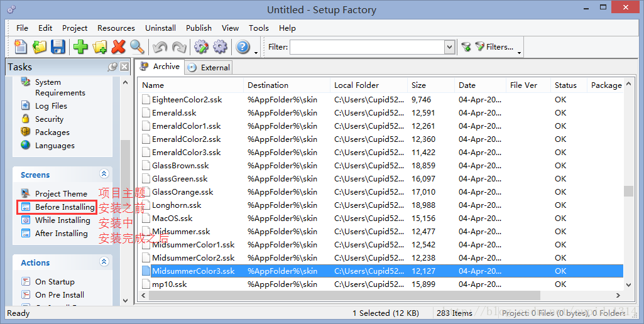Open toolbar options arrow after Filters
The image size is (644, 324).
point(519,53)
